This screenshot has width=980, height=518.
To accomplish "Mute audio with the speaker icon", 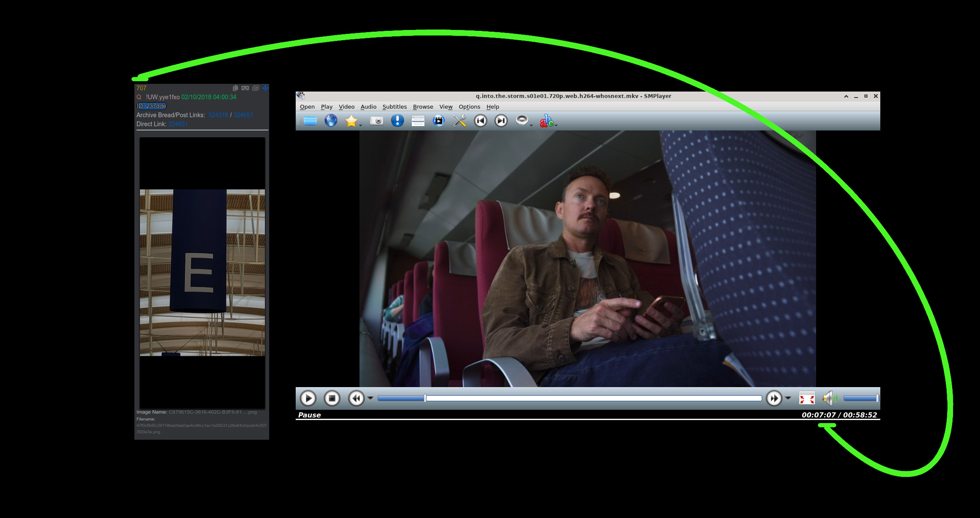I will [x=830, y=398].
